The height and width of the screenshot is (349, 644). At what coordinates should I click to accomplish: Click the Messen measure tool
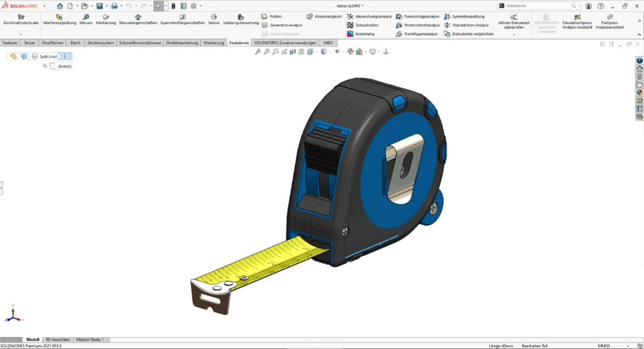(x=86, y=18)
